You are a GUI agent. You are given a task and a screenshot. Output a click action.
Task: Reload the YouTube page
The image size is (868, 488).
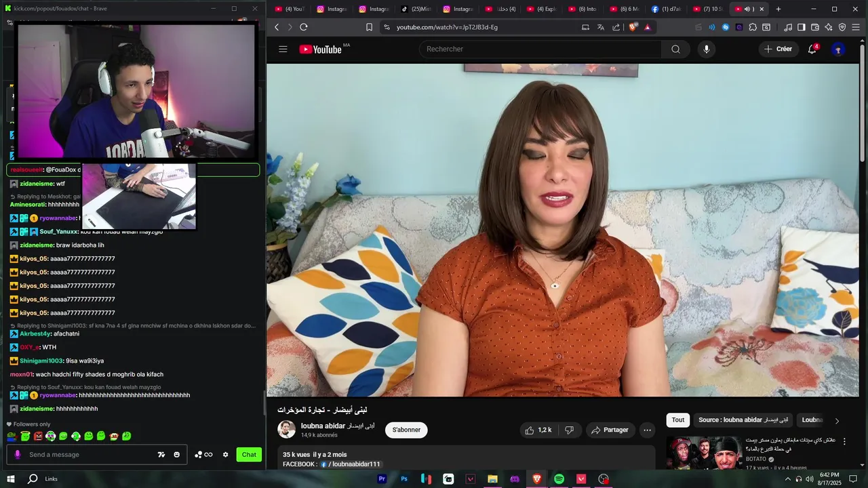pos(304,27)
